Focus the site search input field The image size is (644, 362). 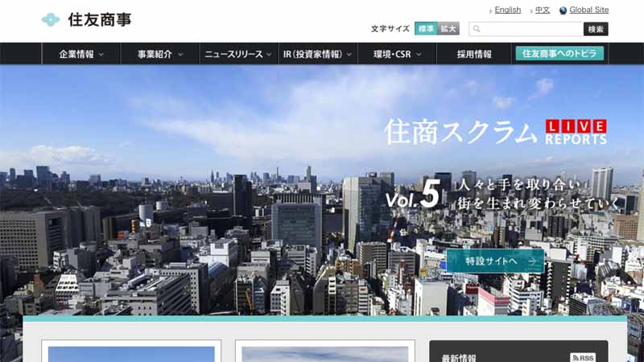pos(526,29)
